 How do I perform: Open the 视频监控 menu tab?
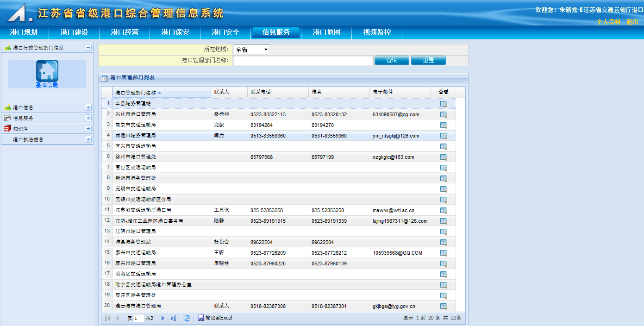coord(377,32)
